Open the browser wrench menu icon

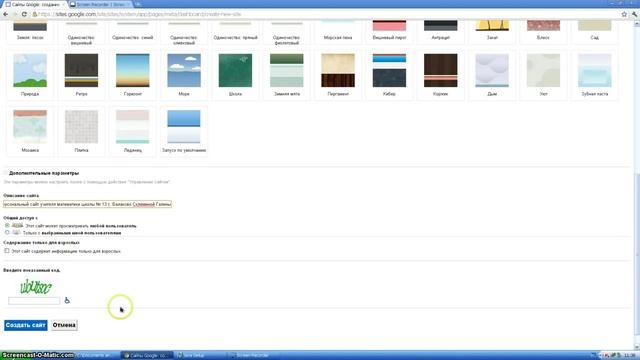coord(635,14)
